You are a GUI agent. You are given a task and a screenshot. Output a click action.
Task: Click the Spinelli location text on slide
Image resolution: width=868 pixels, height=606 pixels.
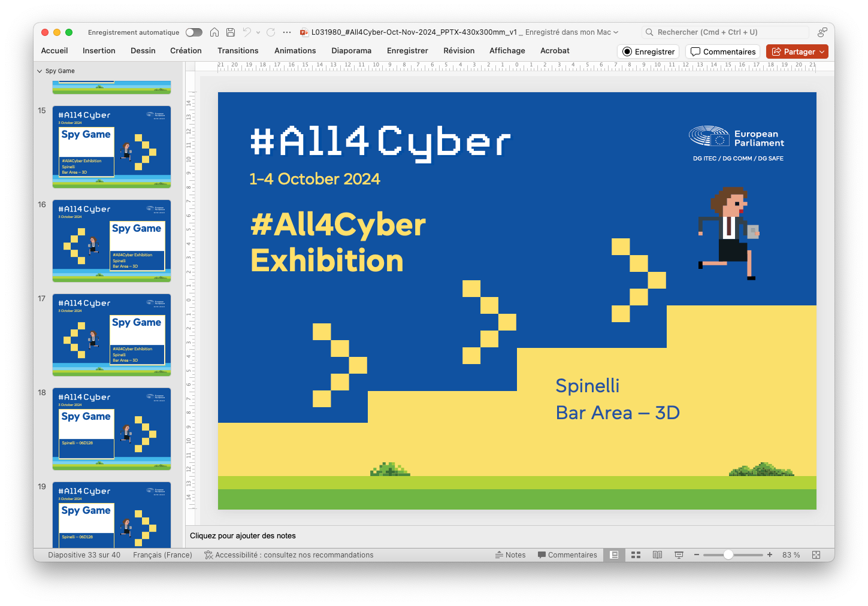588,386
